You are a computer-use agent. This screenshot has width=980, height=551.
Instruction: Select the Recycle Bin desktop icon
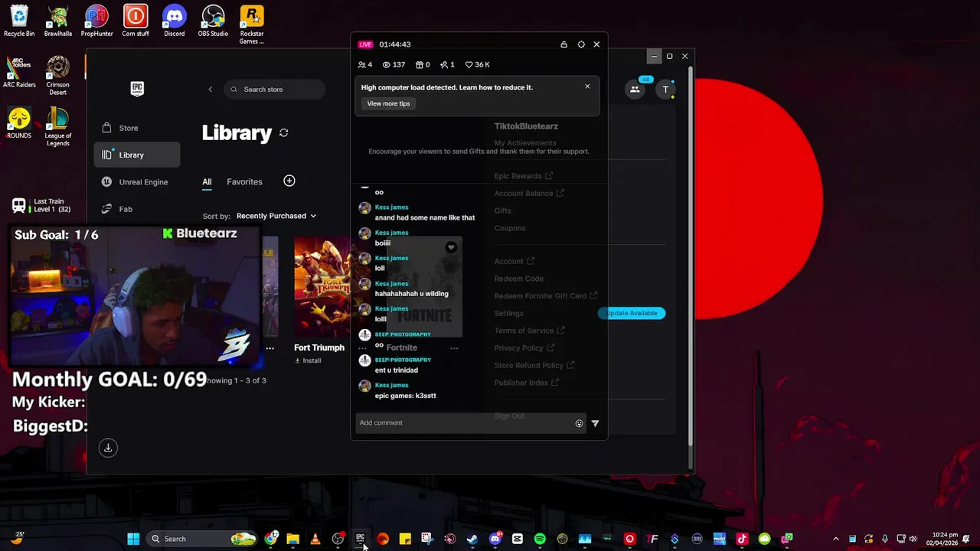click(19, 21)
